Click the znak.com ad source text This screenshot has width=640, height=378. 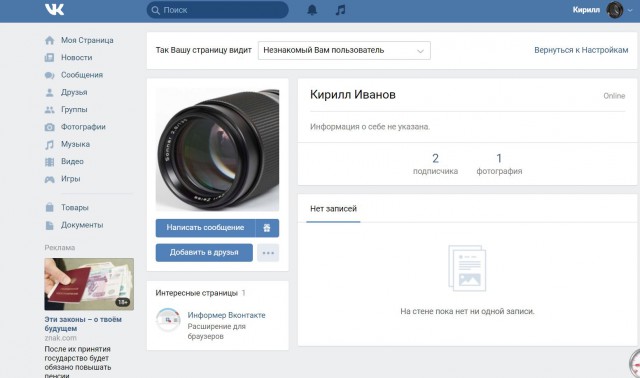point(60,338)
